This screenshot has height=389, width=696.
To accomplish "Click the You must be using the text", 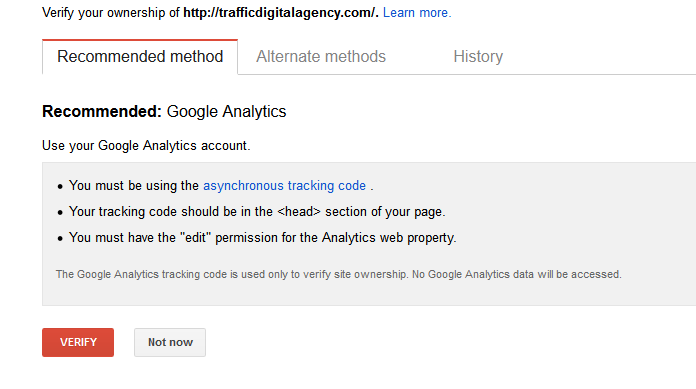I will coord(134,185).
